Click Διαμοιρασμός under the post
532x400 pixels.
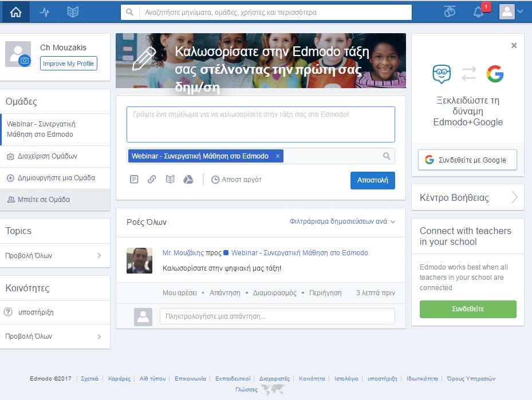coord(274,293)
